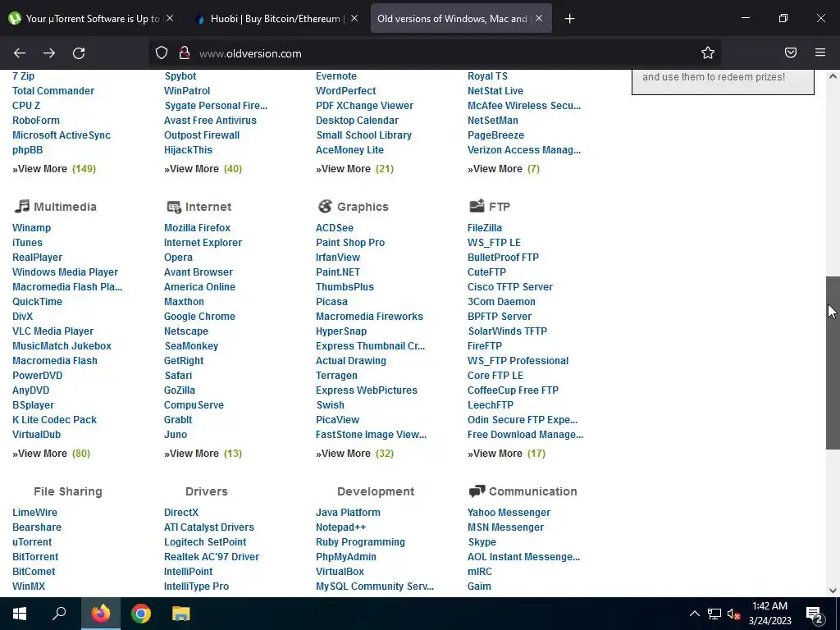
Task: Open the notification center
Action: 815,614
